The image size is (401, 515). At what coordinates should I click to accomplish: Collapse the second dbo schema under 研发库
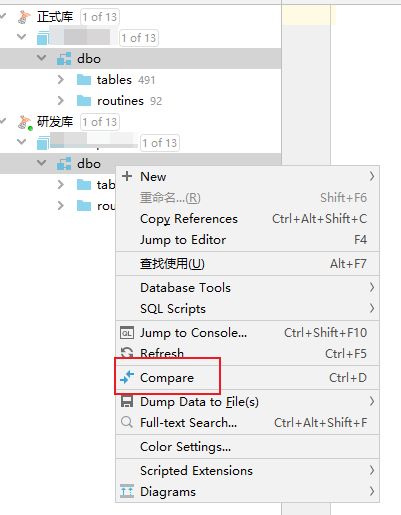(42, 163)
